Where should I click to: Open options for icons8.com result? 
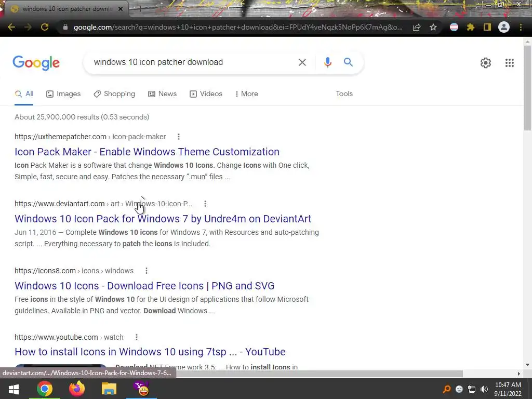(146, 271)
